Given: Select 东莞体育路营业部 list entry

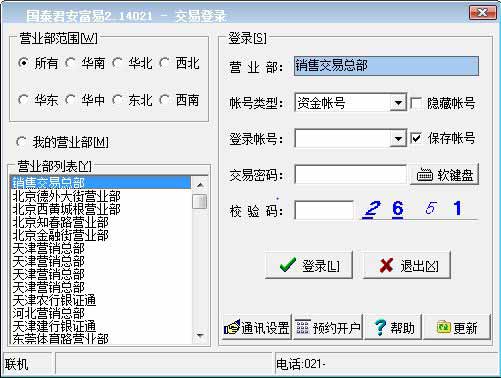Looking at the screenshot, I should coord(101,338).
